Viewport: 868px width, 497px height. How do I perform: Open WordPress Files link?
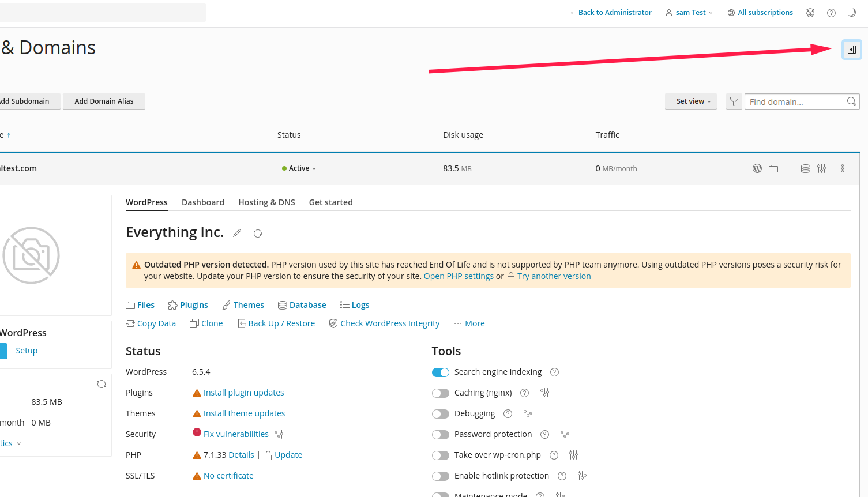pyautogui.click(x=140, y=305)
